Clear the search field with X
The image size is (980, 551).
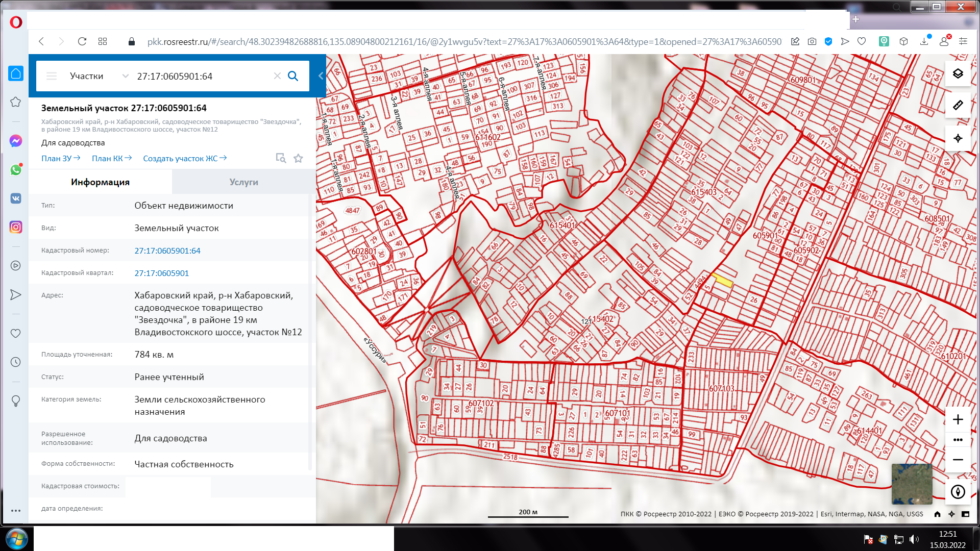click(277, 76)
